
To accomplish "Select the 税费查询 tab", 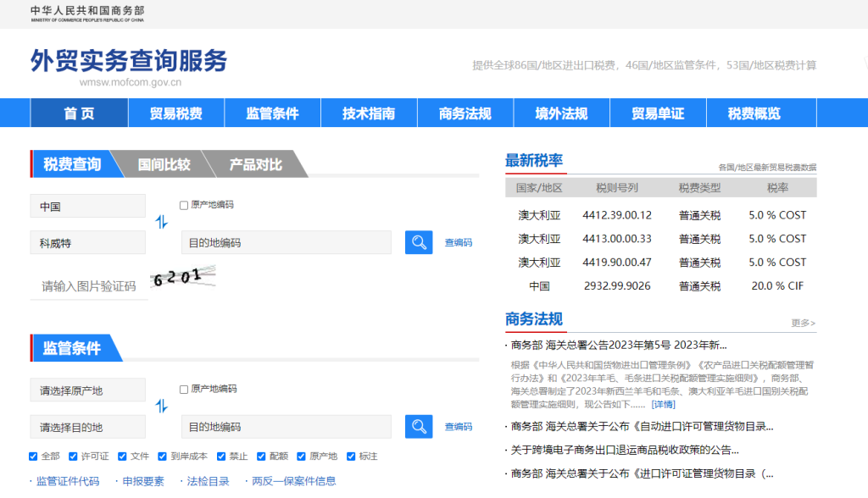I will click(x=73, y=163).
